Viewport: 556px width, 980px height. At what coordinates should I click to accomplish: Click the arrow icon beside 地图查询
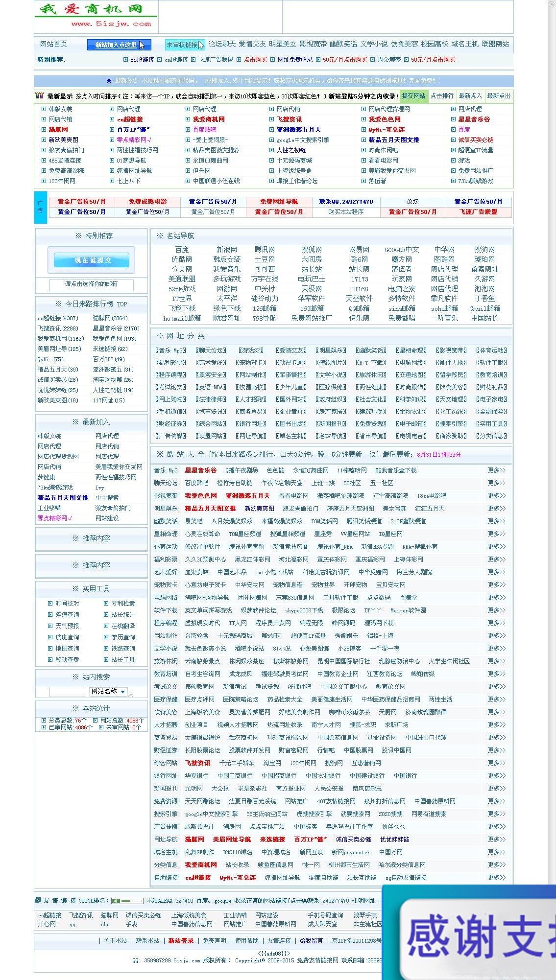50,649
